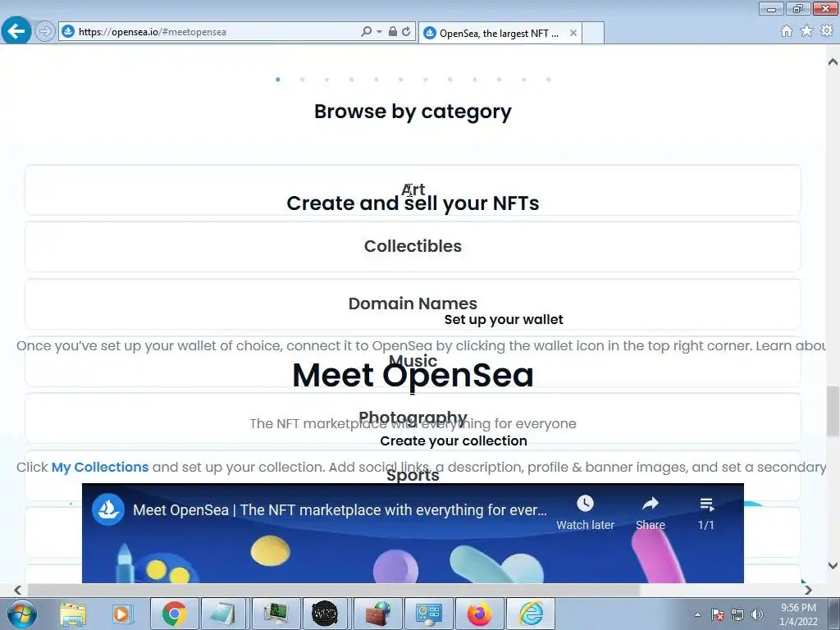
Task: Launch Firefox from the taskbar
Action: click(479, 614)
